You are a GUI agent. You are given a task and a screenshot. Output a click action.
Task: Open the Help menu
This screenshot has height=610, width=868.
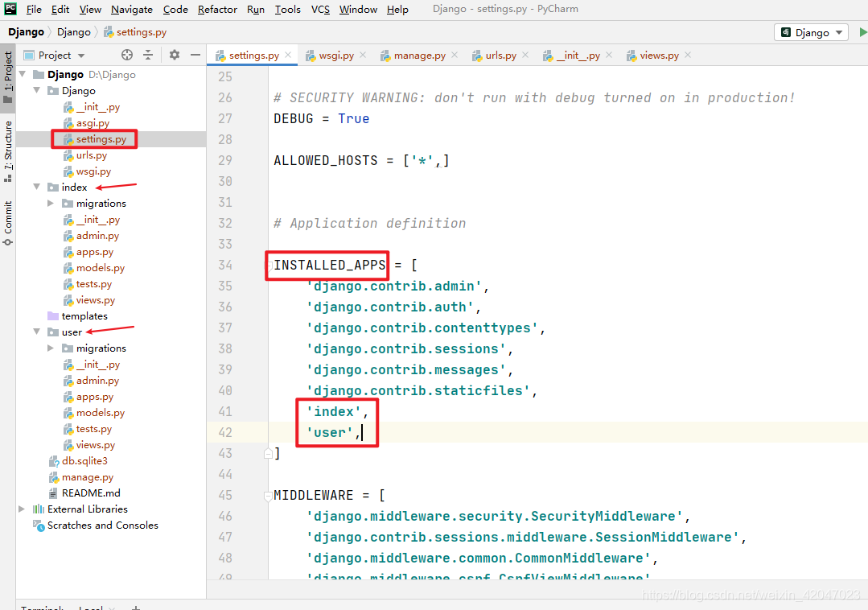coord(397,10)
